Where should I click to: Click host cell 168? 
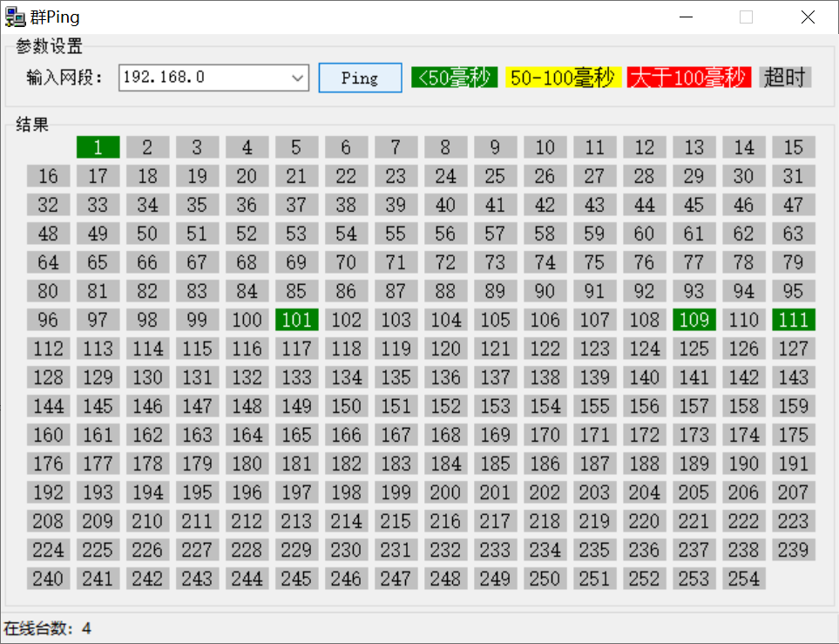(446, 435)
